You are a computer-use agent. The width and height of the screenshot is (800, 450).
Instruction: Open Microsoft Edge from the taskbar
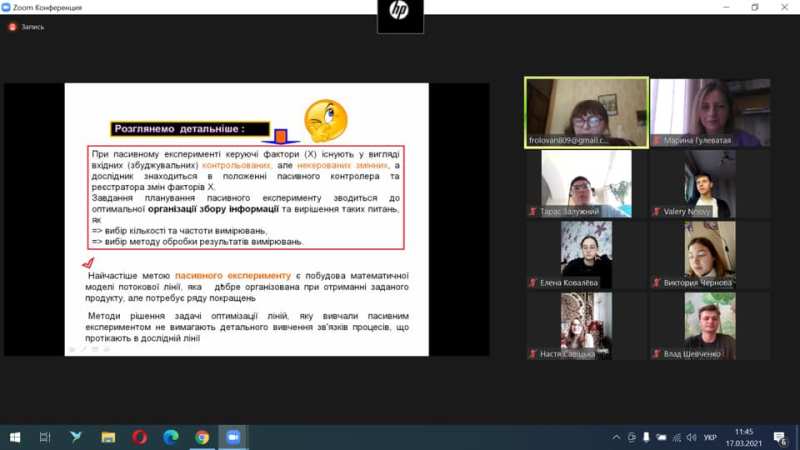point(170,437)
